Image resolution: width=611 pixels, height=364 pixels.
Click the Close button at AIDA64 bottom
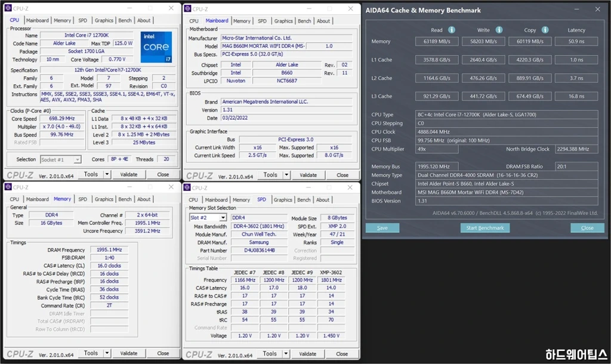coord(587,227)
